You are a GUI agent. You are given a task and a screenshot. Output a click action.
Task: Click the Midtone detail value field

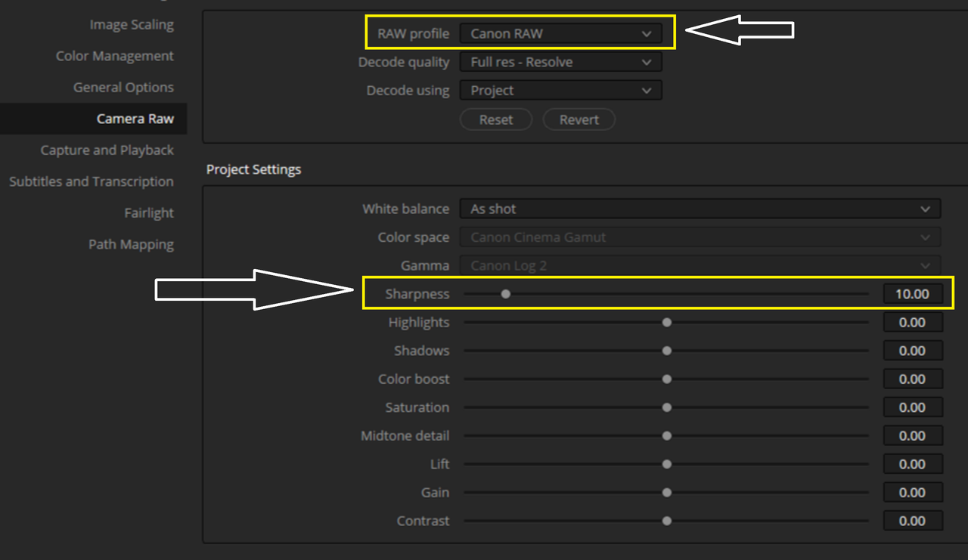[913, 436]
